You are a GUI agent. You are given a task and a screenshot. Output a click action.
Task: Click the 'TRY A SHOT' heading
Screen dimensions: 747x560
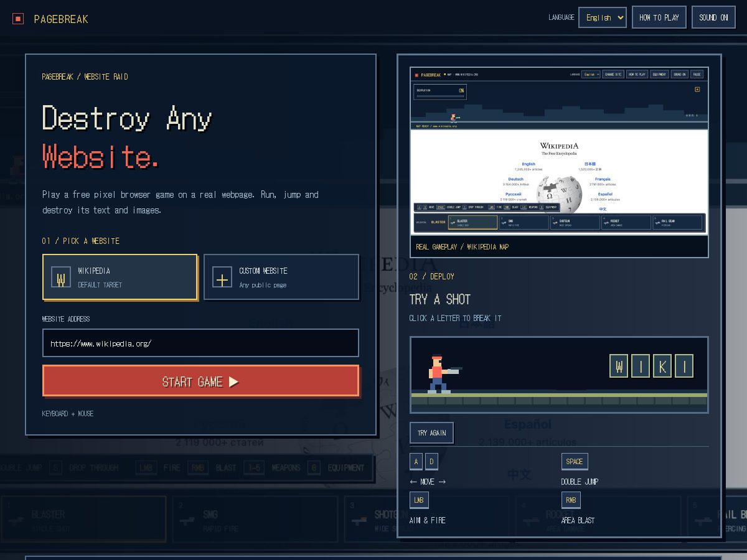pos(439,299)
